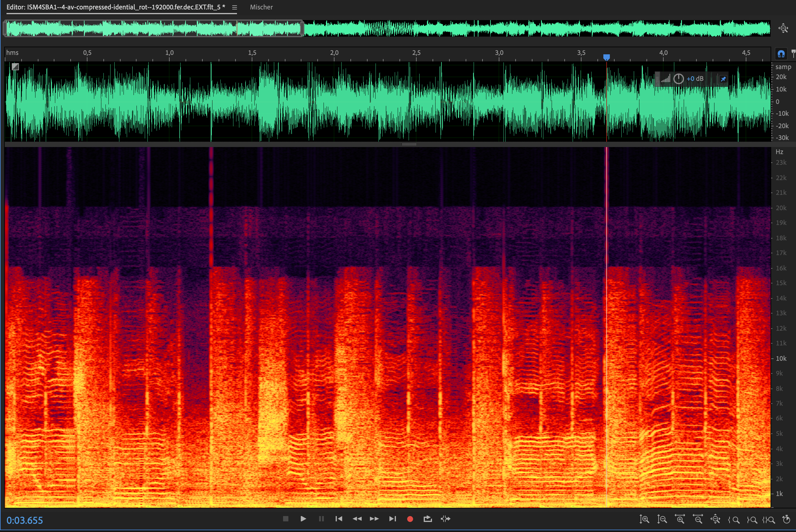Open the Hz spectral frequency scale options
Image resolution: width=796 pixels, height=532 pixels.
779,152
